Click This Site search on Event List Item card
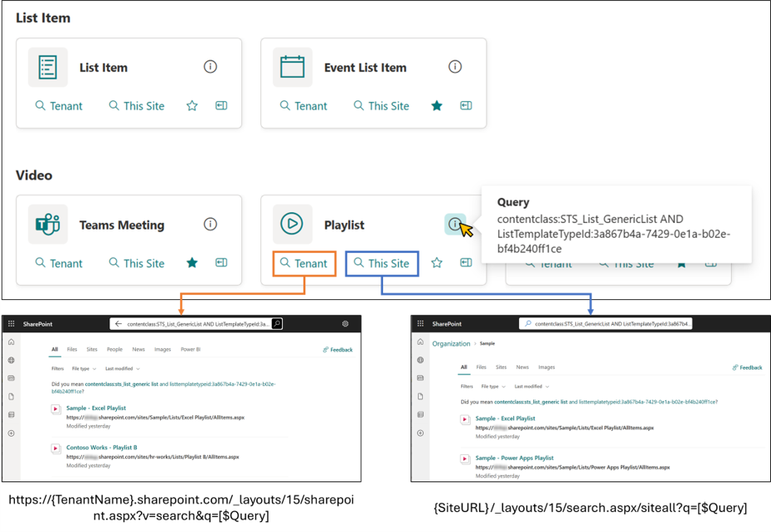771x532 pixels. [381, 106]
